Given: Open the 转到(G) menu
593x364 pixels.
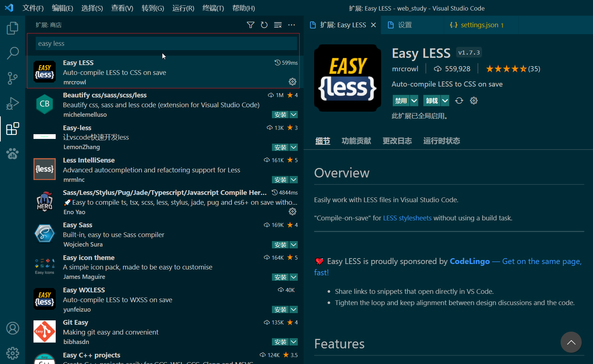Looking at the screenshot, I should click(x=153, y=8).
